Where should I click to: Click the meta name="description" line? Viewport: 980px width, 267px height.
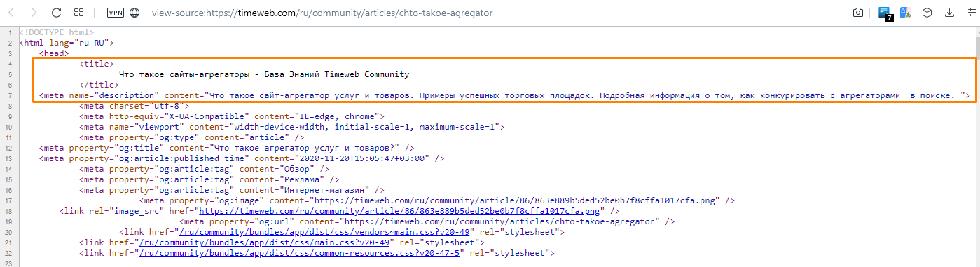(504, 95)
